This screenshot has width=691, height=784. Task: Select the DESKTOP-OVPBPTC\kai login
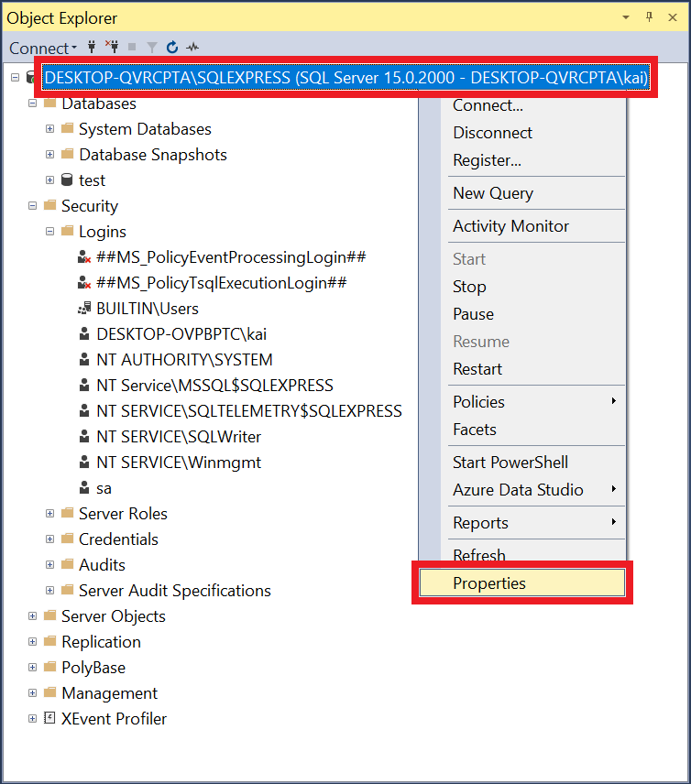[x=181, y=334]
